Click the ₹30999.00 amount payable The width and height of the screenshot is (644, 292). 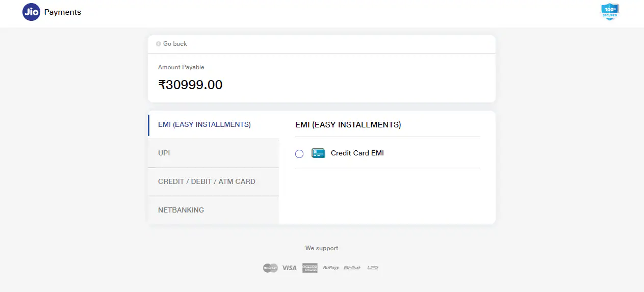pos(190,85)
